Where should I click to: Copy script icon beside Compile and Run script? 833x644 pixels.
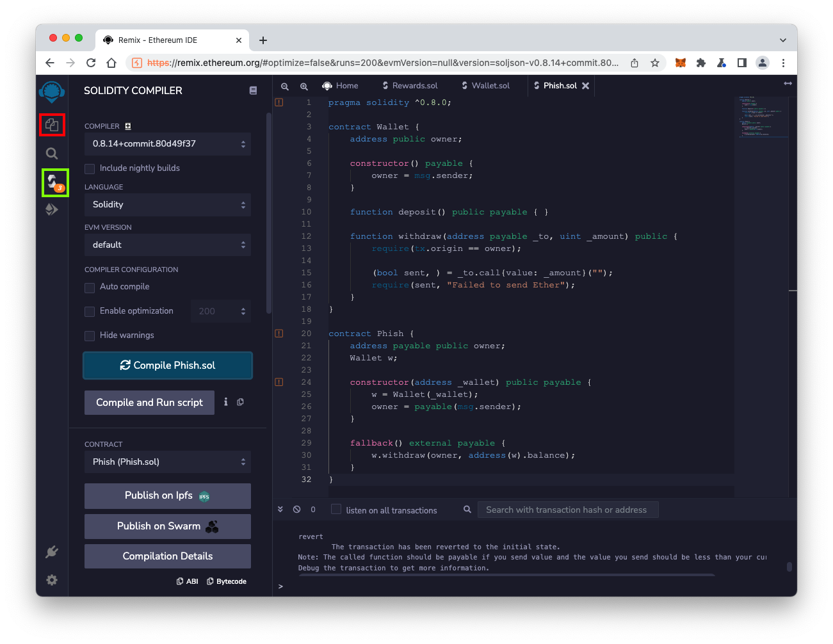240,402
